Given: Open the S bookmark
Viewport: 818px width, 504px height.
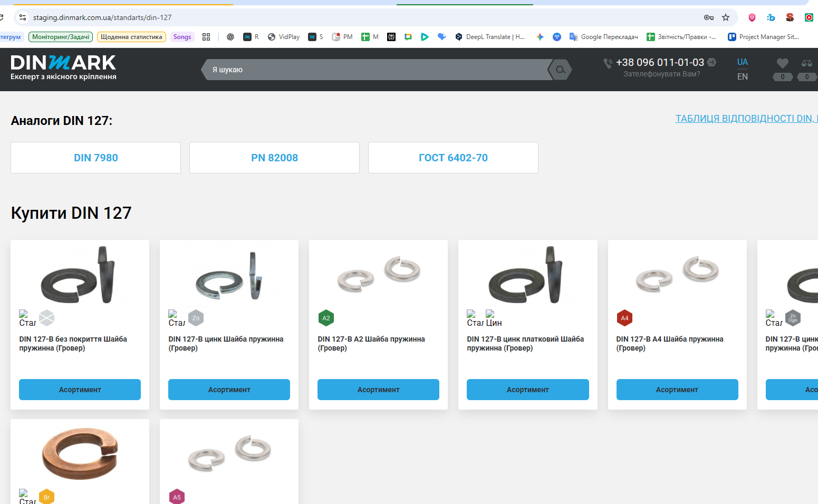Looking at the screenshot, I should point(316,37).
